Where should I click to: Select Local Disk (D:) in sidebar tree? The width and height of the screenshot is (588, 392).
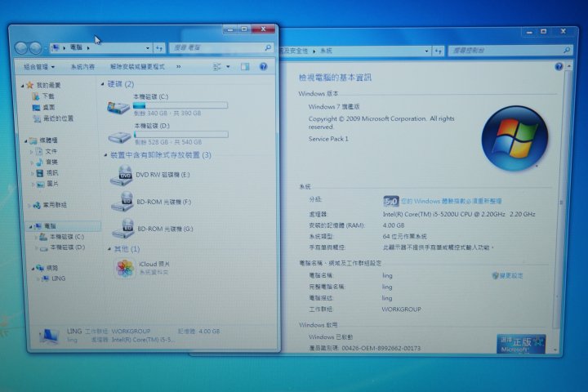(x=63, y=247)
